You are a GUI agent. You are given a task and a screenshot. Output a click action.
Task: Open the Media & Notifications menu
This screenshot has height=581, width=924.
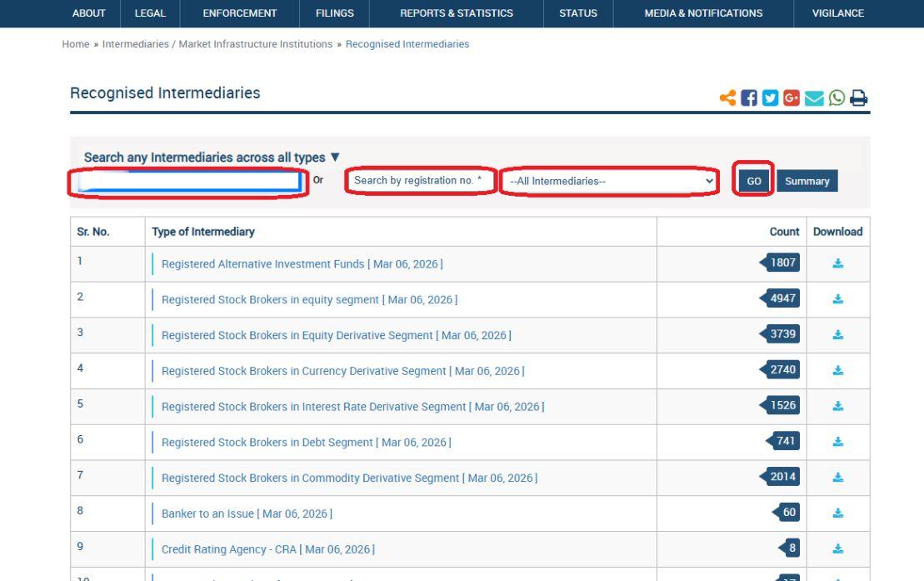(x=702, y=13)
